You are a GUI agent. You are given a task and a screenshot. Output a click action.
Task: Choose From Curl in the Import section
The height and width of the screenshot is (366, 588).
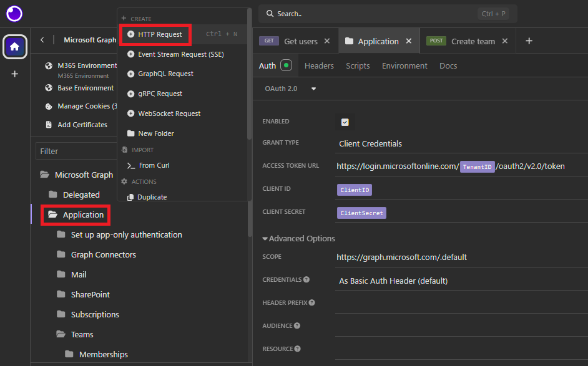tap(154, 165)
